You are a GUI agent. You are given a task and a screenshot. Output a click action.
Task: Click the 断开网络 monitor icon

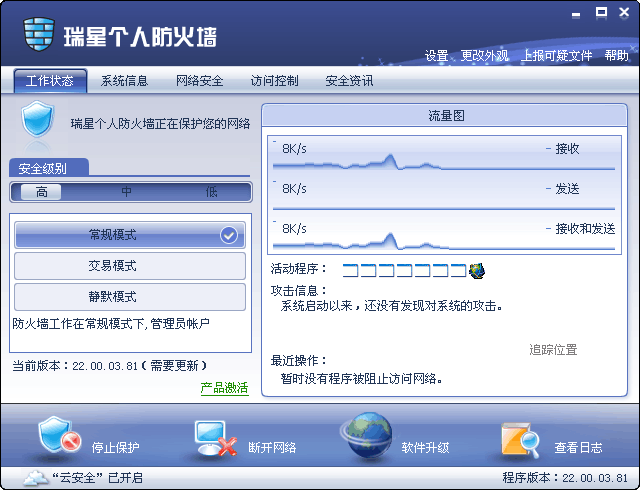[215, 437]
